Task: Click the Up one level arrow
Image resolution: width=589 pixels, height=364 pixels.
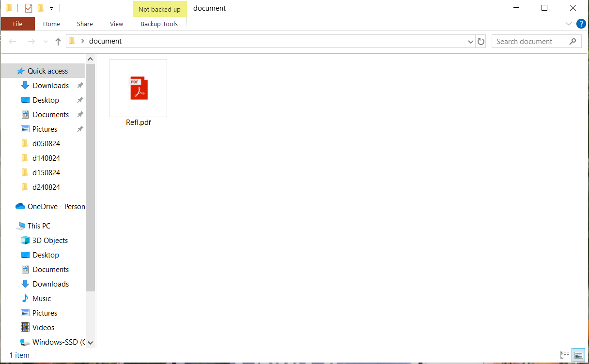Action: (58, 42)
